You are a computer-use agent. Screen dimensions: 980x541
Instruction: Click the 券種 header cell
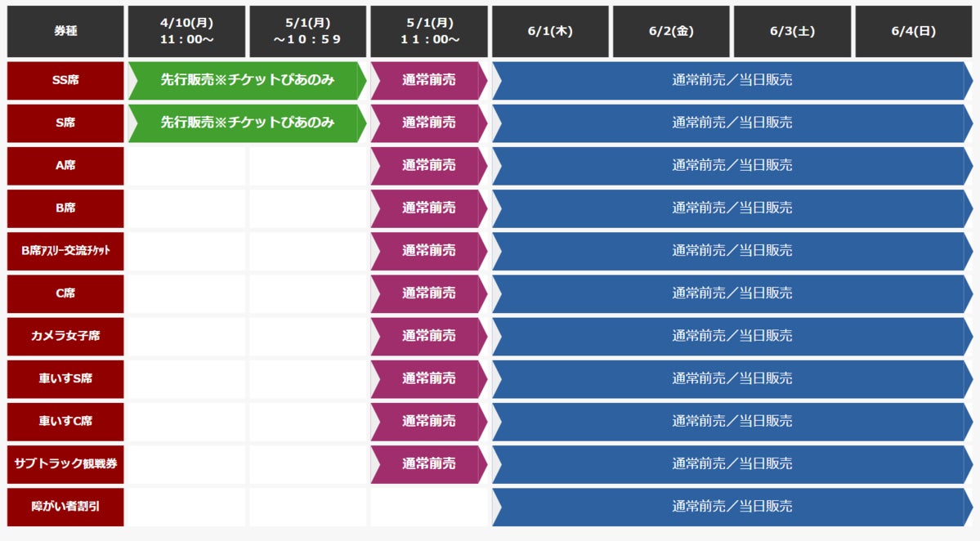(x=65, y=32)
